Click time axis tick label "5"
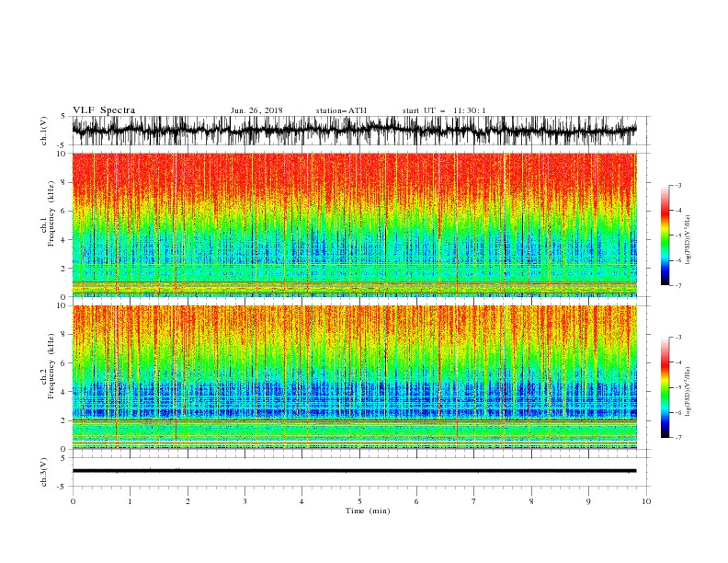 359,501
